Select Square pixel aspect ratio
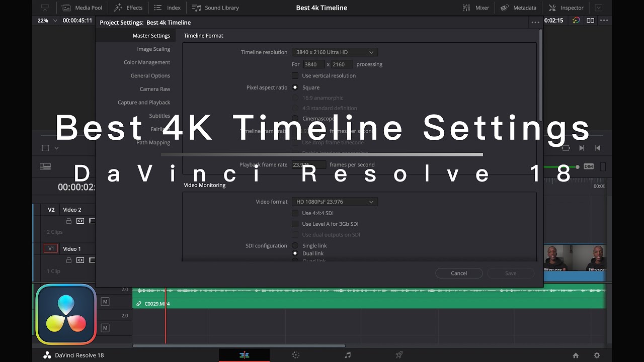644x362 pixels. [295, 87]
